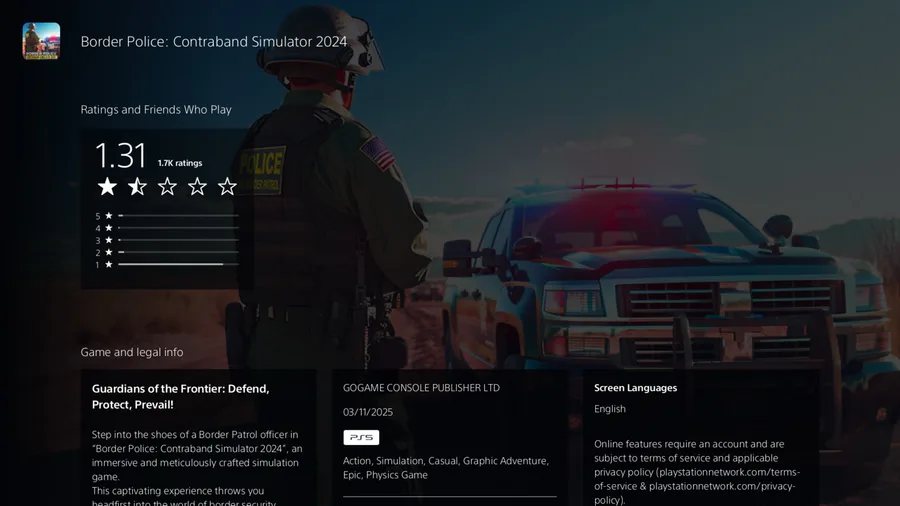This screenshot has width=900, height=506.
Task: Click the genre list starting with Action, Simulation
Action: 446,468
